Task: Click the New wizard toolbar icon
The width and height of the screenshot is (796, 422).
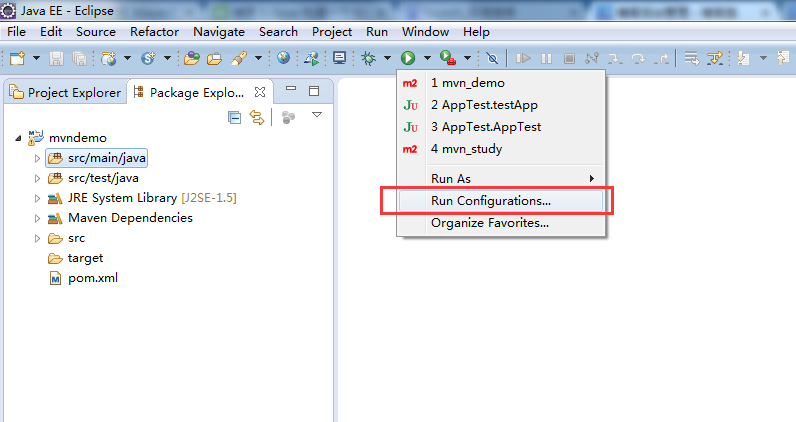Action: pos(17,58)
